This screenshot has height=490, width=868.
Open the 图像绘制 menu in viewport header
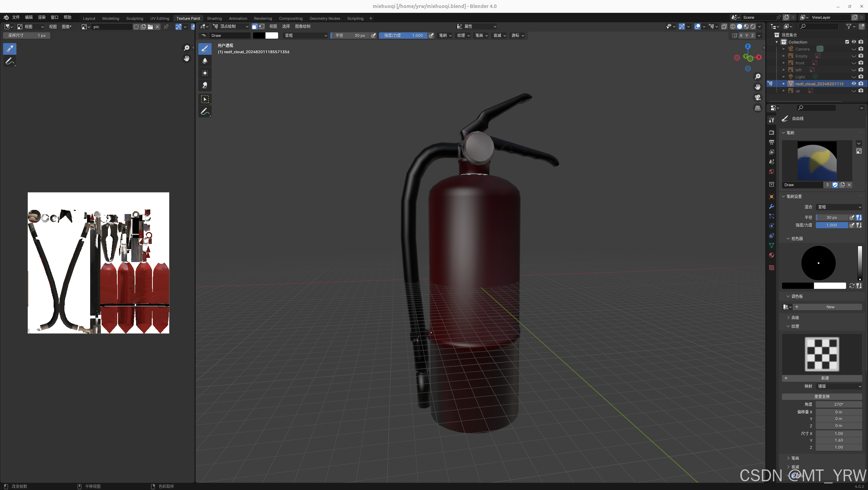coord(303,26)
